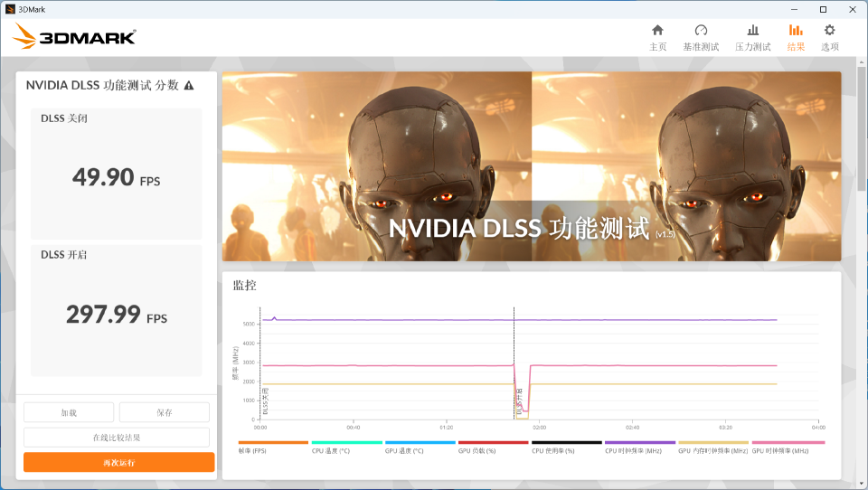Toggle the CPU 使用率 (%) black legend
868x490 pixels.
click(x=566, y=447)
